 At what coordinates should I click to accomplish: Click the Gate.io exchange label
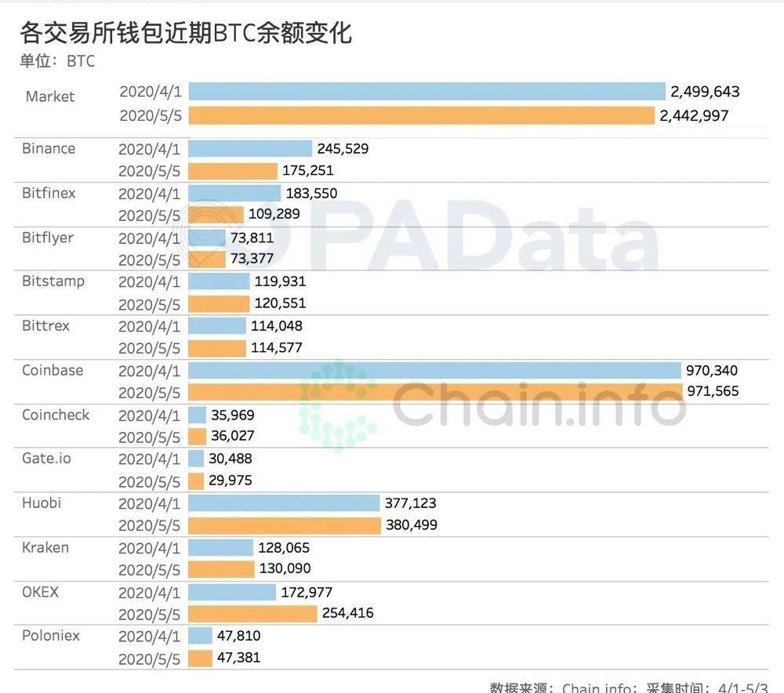pos(46,458)
